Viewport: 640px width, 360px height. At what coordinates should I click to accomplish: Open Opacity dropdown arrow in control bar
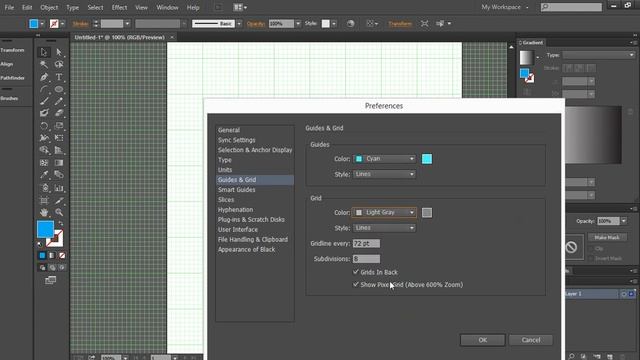pos(298,24)
